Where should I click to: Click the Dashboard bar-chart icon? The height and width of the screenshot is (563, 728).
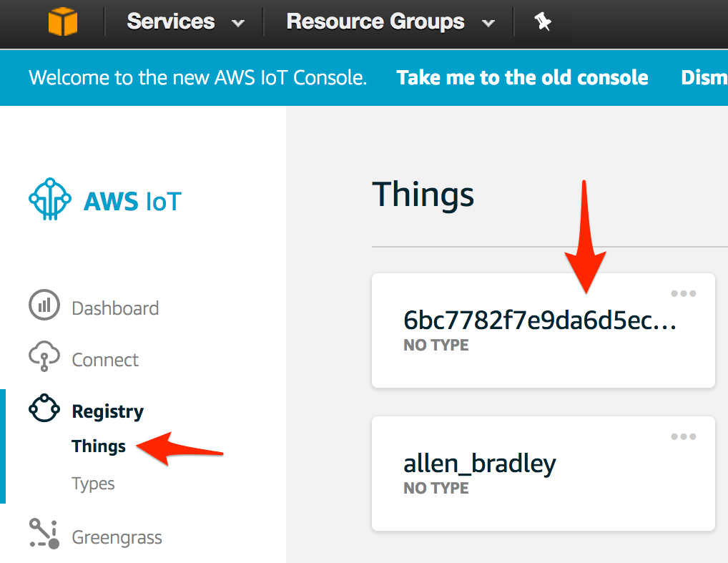pos(44,306)
